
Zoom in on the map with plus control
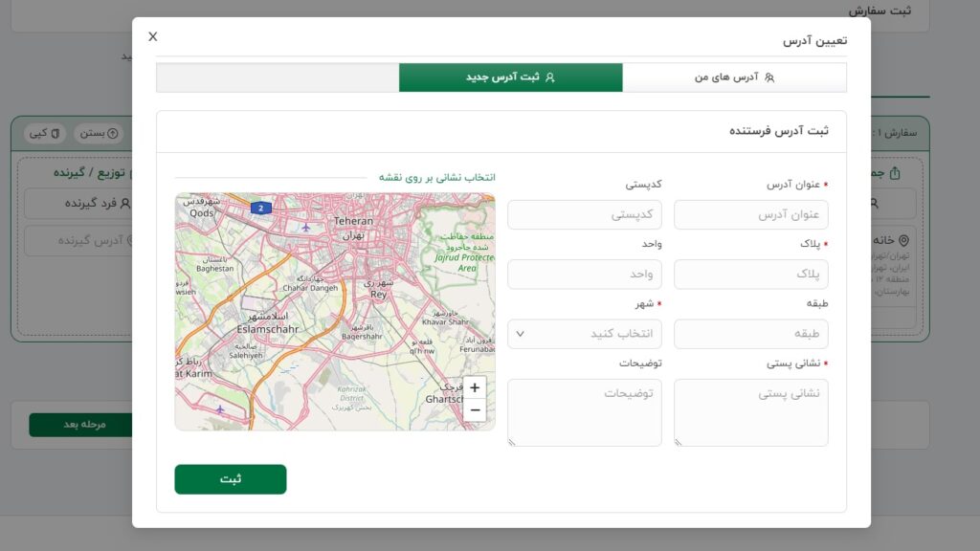point(474,389)
